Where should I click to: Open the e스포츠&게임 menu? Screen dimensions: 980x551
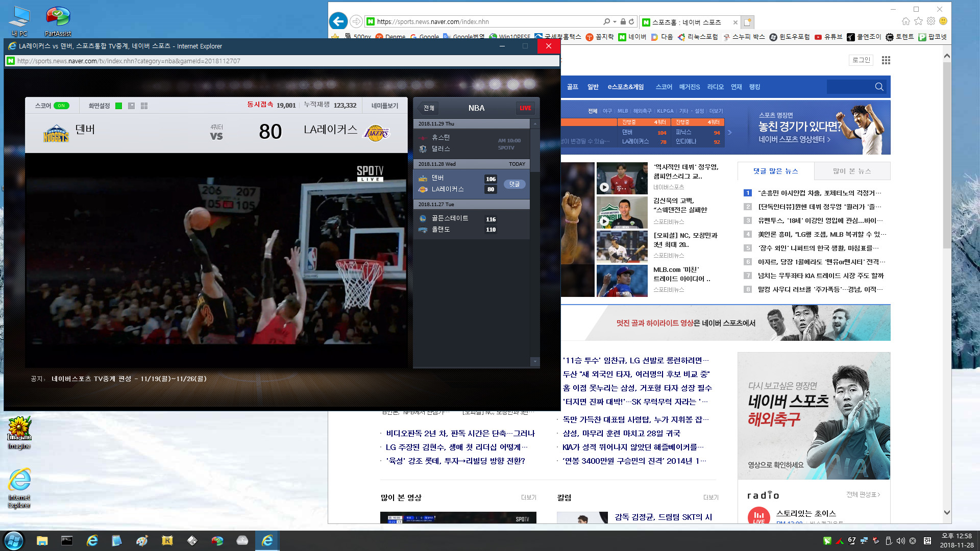626,87
